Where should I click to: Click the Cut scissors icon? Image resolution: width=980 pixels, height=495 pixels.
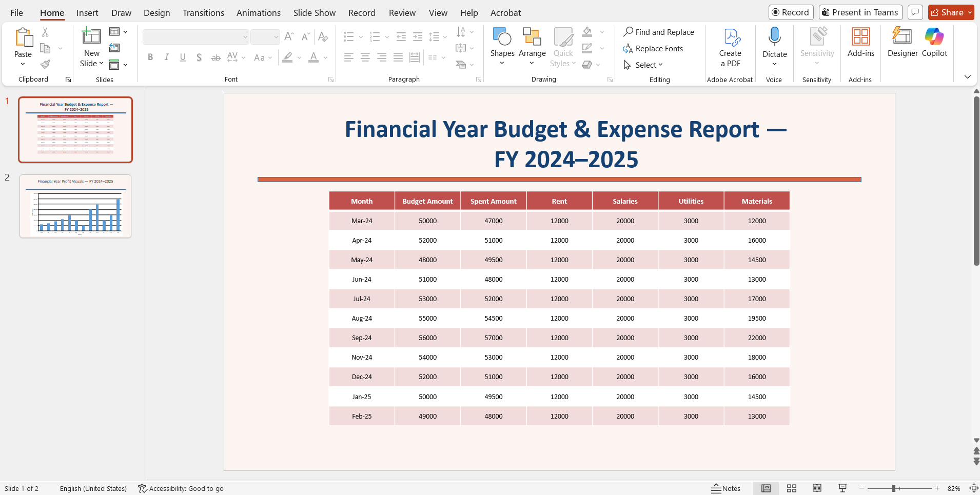(x=45, y=32)
